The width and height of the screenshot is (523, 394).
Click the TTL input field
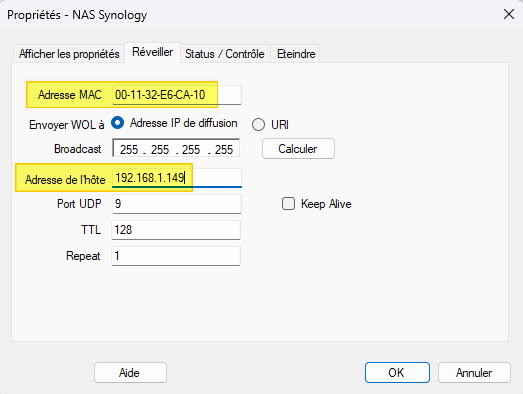coord(176,230)
